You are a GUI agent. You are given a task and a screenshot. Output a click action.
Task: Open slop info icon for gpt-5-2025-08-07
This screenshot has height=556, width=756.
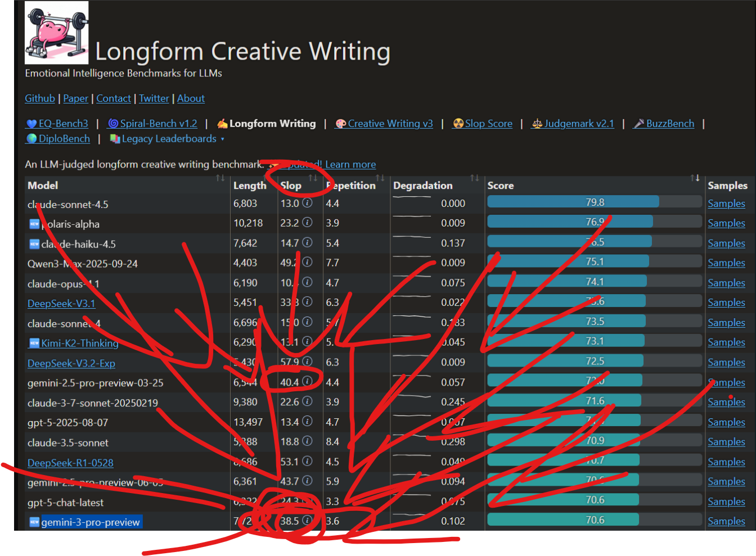(307, 421)
